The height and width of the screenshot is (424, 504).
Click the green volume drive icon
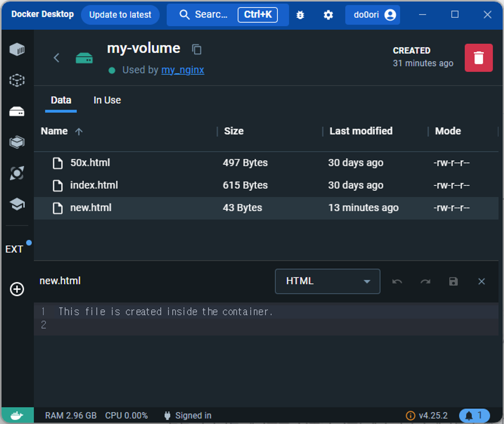[x=84, y=58]
